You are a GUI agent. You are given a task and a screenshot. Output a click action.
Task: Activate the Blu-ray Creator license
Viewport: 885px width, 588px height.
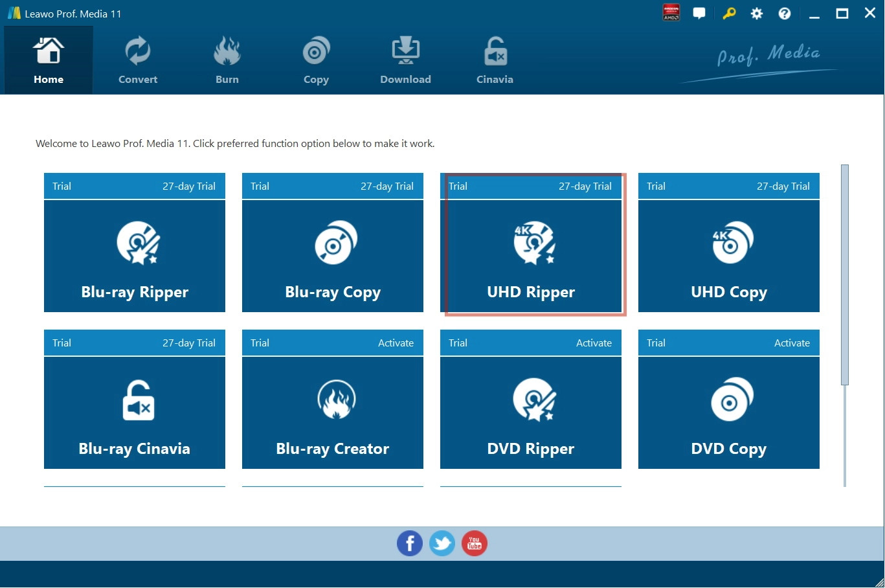point(396,343)
